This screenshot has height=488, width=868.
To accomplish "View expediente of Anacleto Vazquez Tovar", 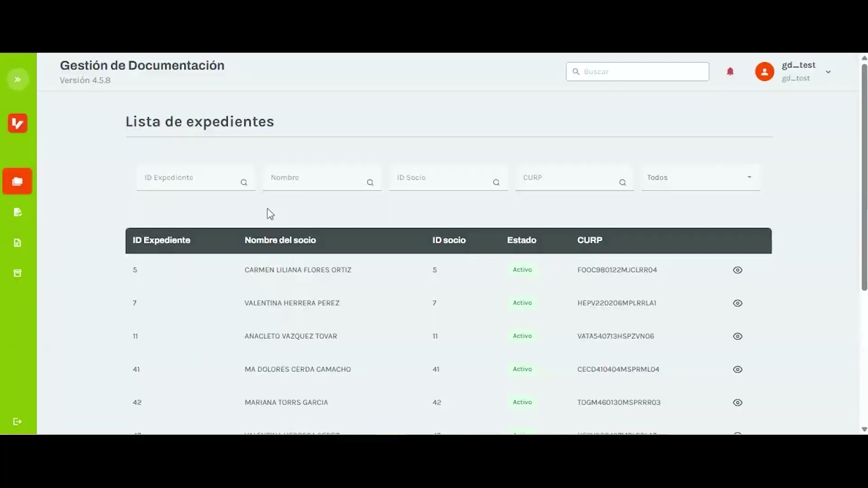I will (738, 336).
